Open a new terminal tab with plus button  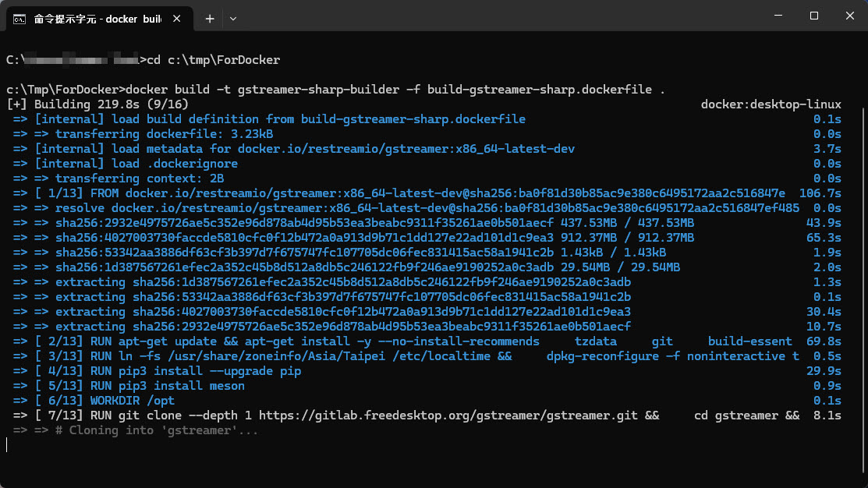coord(210,18)
